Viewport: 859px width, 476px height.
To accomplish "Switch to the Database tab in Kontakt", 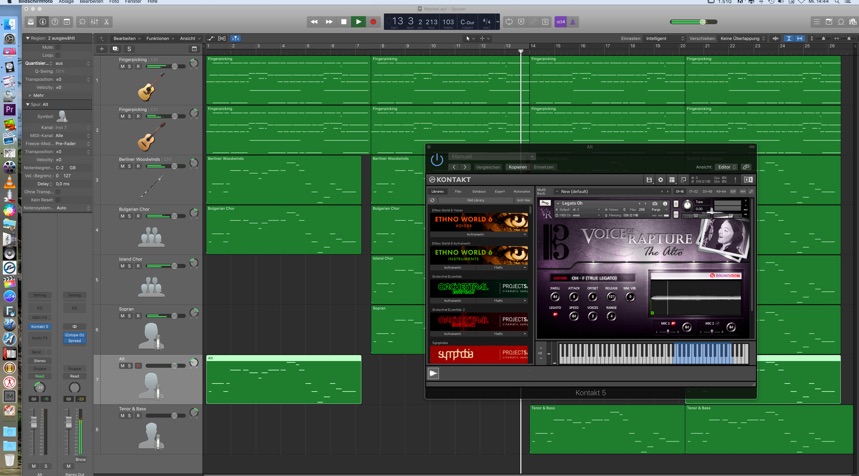I will coord(479,192).
